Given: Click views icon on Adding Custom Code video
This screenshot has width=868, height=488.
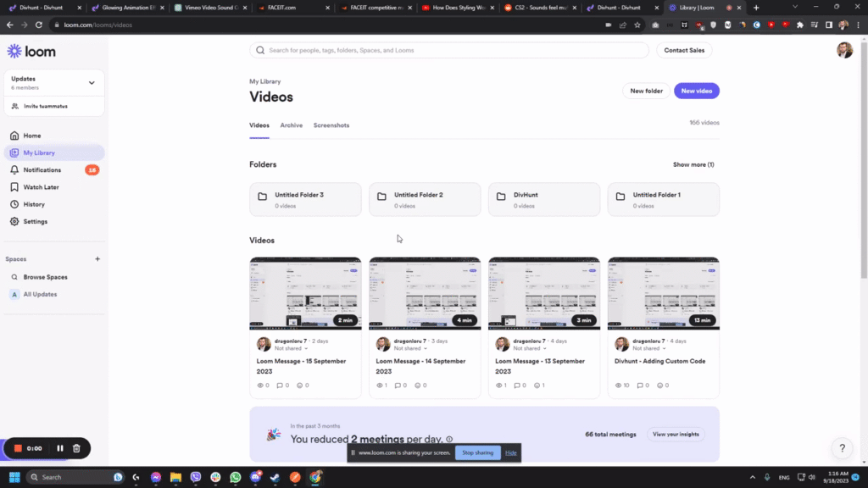Looking at the screenshot, I should [618, 385].
